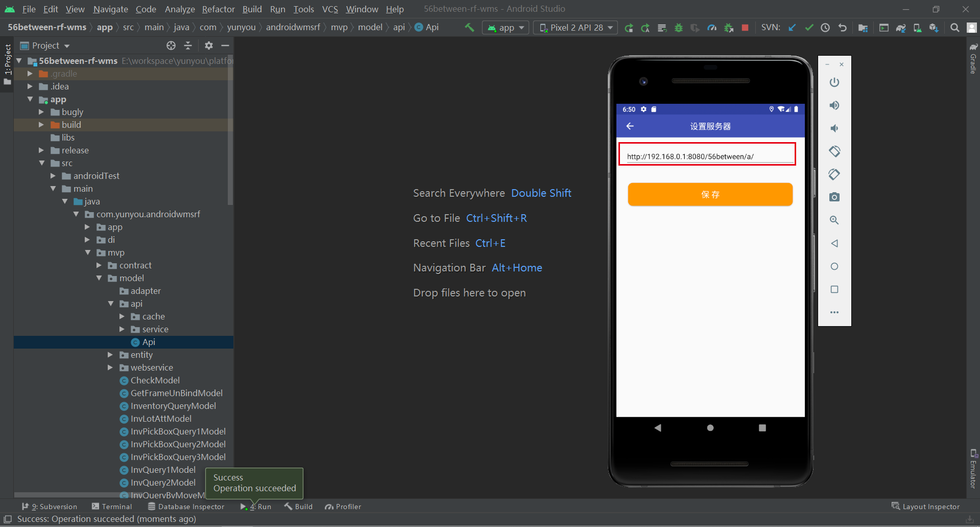
Task: Open emulator extended controls three dots
Action: pos(834,312)
